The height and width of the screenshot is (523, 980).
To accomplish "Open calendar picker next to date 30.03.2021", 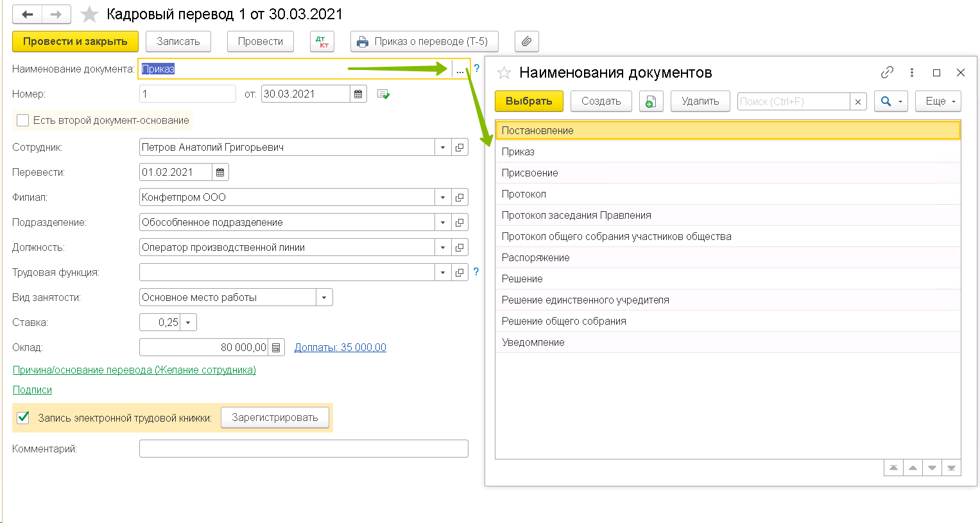I will (358, 94).
